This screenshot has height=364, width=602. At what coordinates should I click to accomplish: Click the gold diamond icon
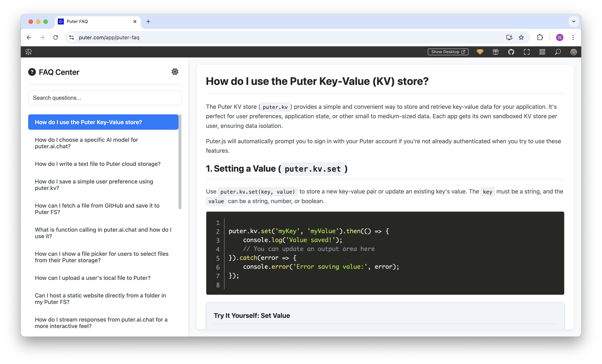480,52
